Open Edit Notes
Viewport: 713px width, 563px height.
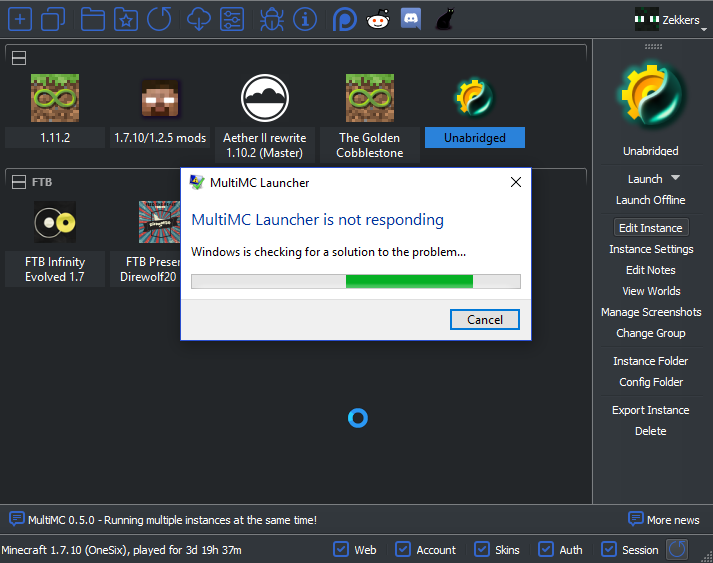pos(651,270)
